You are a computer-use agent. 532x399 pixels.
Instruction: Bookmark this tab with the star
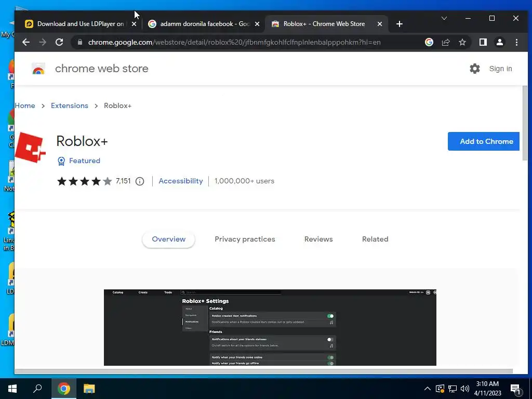462,42
